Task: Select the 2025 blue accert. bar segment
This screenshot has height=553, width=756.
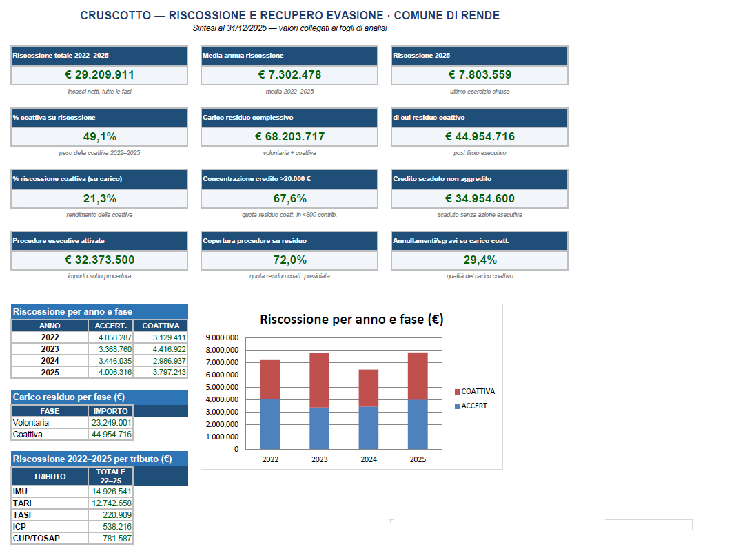Action: click(418, 424)
